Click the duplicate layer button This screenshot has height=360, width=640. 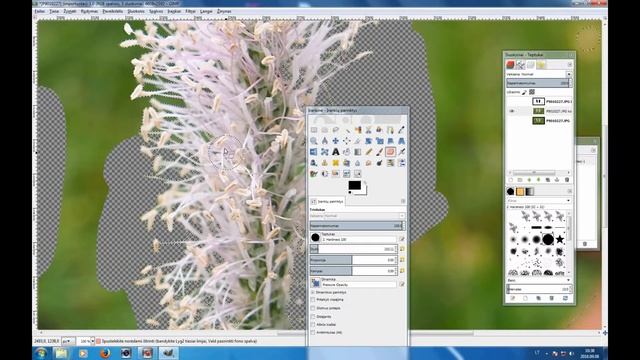click(548, 180)
